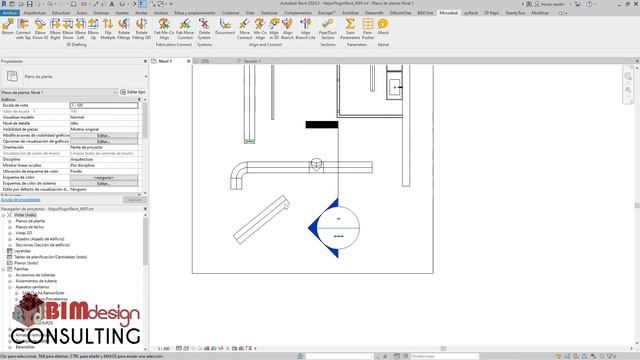Collapse the Vistas (todo) tree node
Screen dimensions: 640x360
point(4,215)
